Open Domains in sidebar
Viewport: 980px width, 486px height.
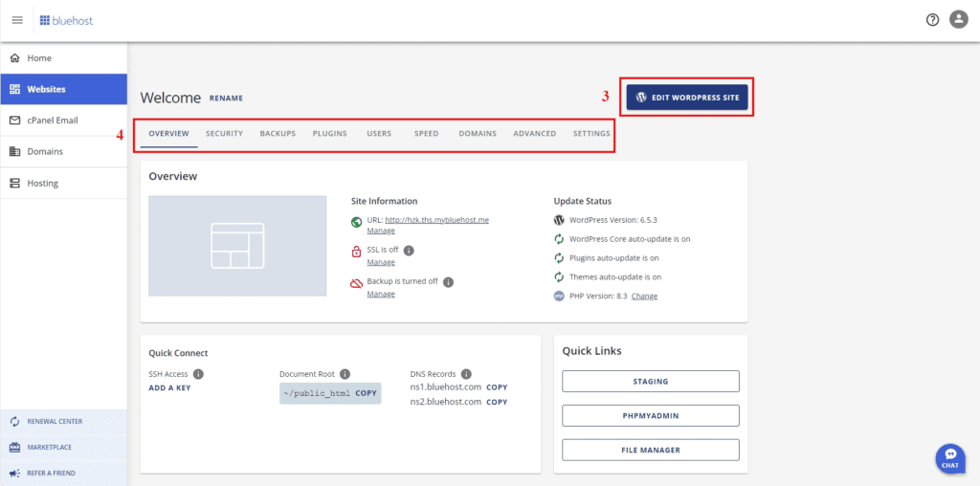(x=64, y=152)
